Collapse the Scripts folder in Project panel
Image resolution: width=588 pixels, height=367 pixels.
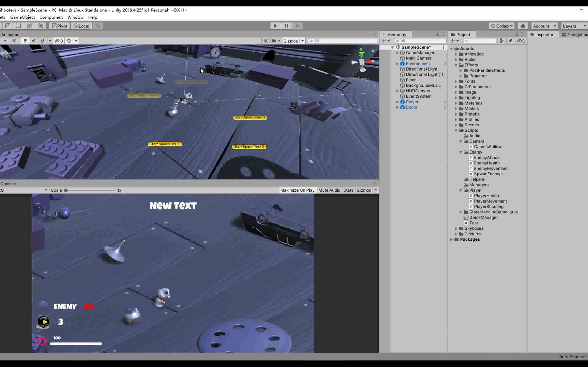(x=456, y=130)
